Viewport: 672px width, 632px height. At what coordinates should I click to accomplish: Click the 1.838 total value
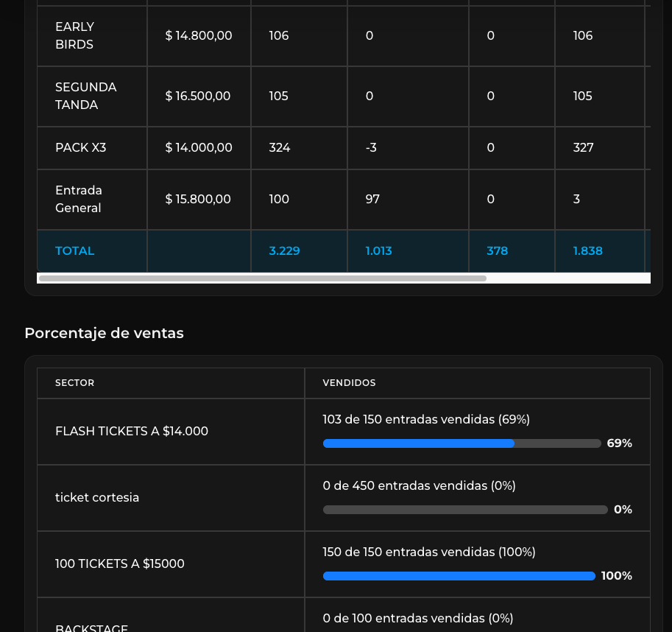coord(587,250)
